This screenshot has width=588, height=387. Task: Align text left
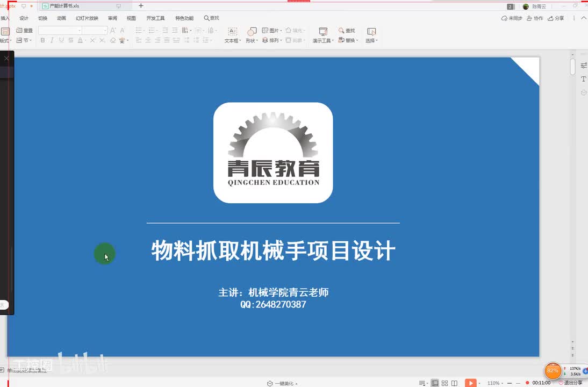pos(139,40)
